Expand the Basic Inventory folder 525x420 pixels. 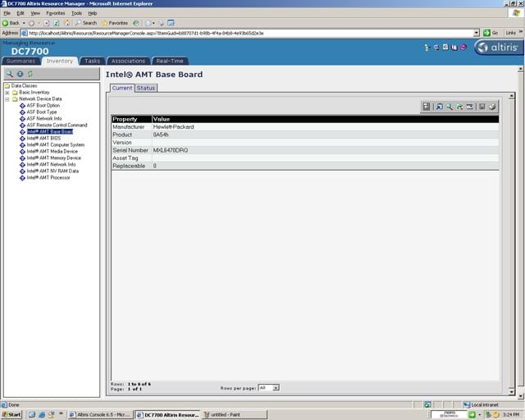(x=7, y=93)
